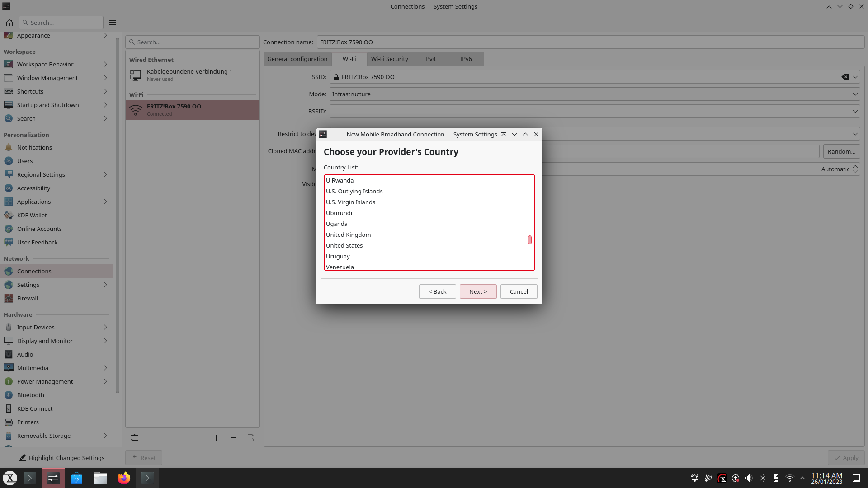The width and height of the screenshot is (868, 488).
Task: Export the connection using the export file icon
Action: (x=251, y=438)
